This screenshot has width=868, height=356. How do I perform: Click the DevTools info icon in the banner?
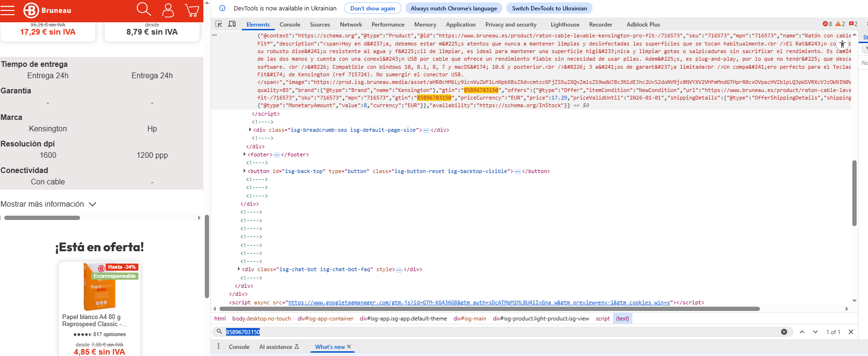pos(222,8)
